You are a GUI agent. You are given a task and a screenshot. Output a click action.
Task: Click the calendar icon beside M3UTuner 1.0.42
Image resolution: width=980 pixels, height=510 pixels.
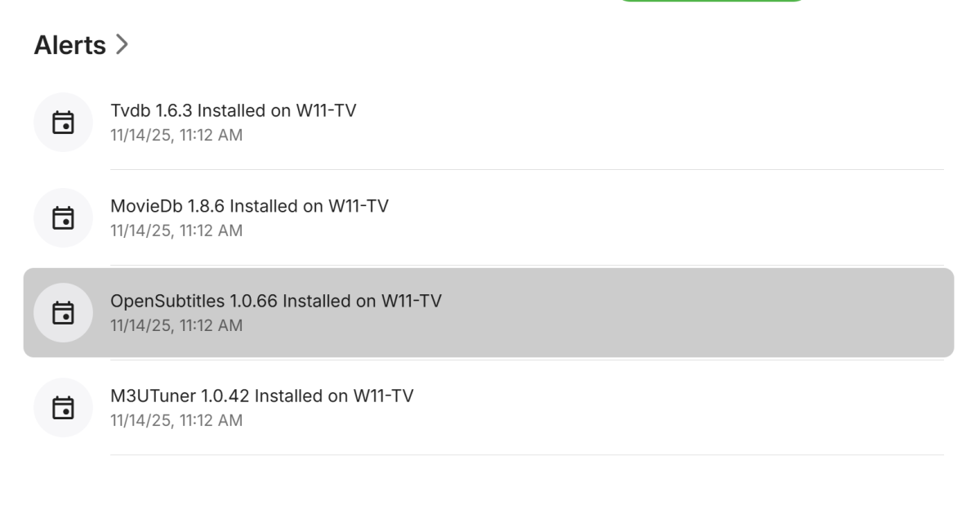(x=63, y=407)
